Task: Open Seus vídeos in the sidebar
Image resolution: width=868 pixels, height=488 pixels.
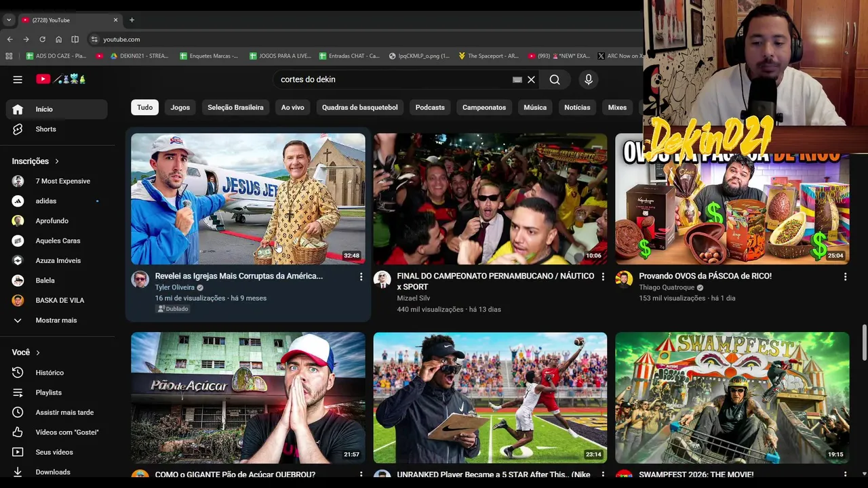Action: pyautogui.click(x=56, y=452)
